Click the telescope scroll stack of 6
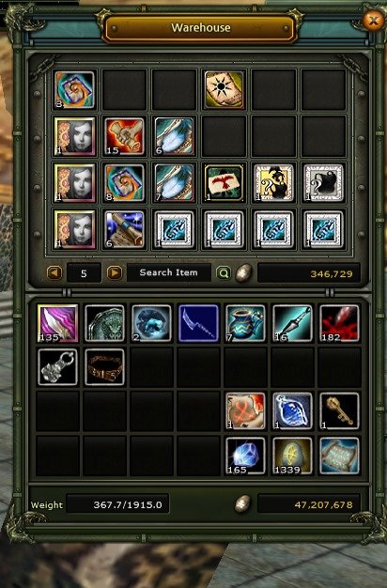Screen dimensions: 387x588 [125, 229]
